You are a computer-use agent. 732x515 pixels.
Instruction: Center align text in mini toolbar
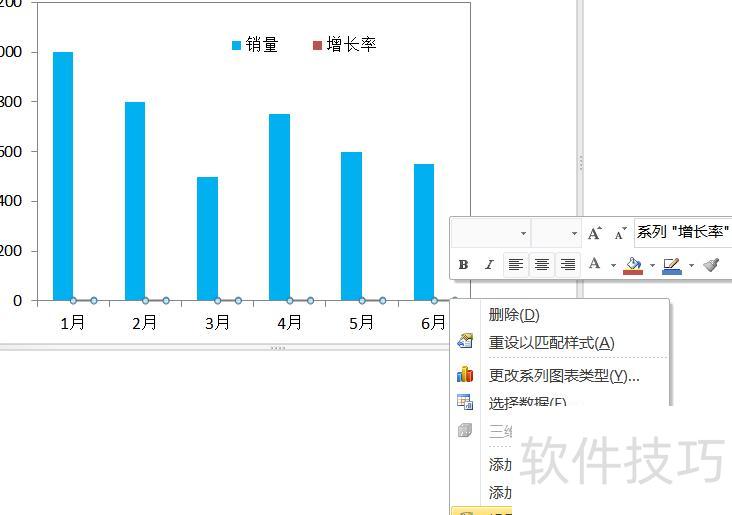(542, 265)
